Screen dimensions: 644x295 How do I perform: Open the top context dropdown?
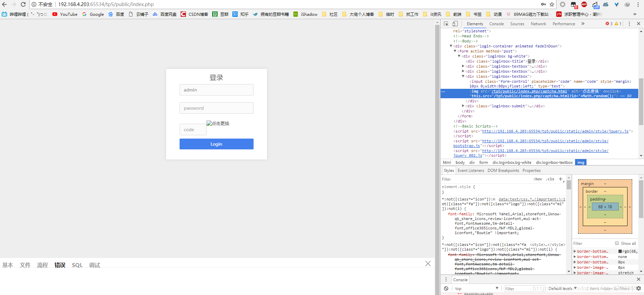(x=477, y=289)
